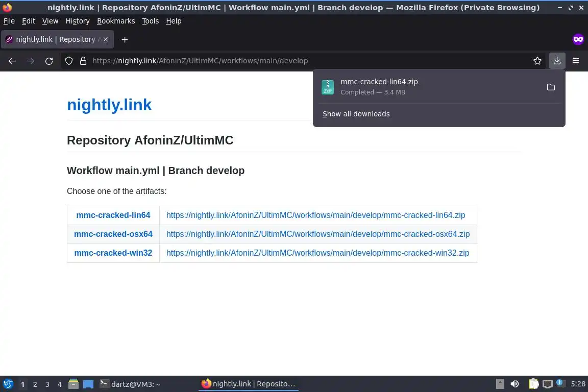Screen dimensions: 588x392
Task: Click the Workflow main.yml Branch develop heading
Action: (156, 170)
